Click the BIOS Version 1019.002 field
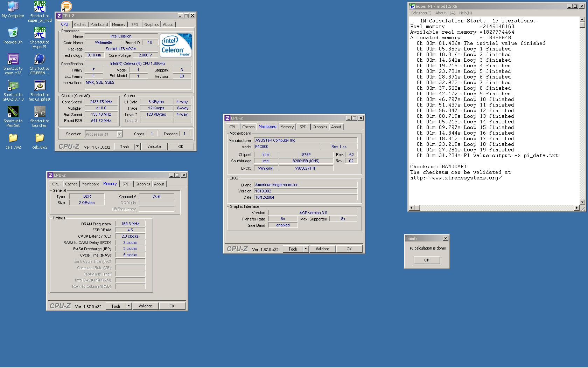 click(306, 191)
